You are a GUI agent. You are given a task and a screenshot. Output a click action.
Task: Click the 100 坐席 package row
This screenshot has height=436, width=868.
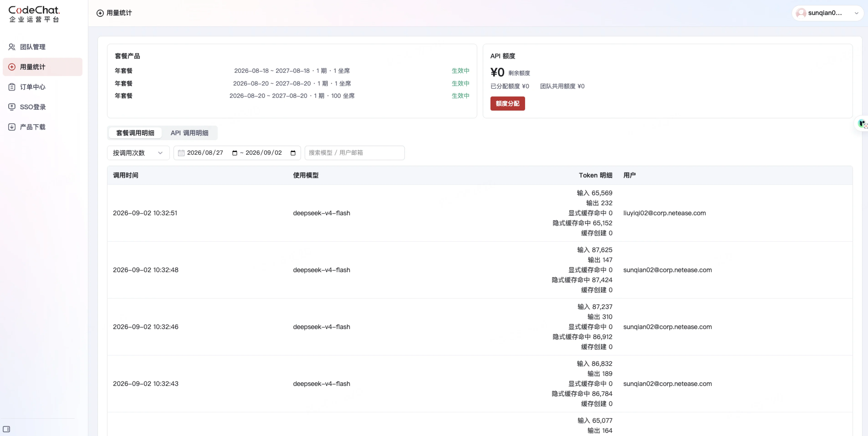pos(292,96)
